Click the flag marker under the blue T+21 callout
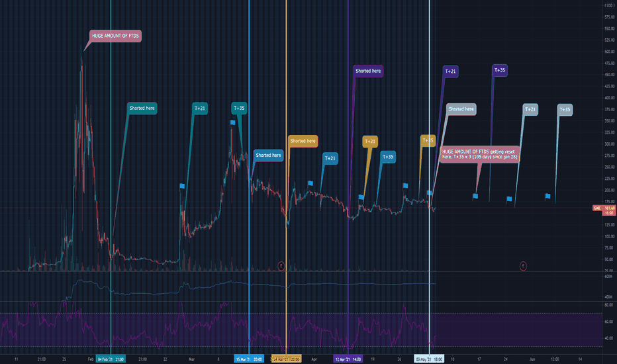 (310, 183)
